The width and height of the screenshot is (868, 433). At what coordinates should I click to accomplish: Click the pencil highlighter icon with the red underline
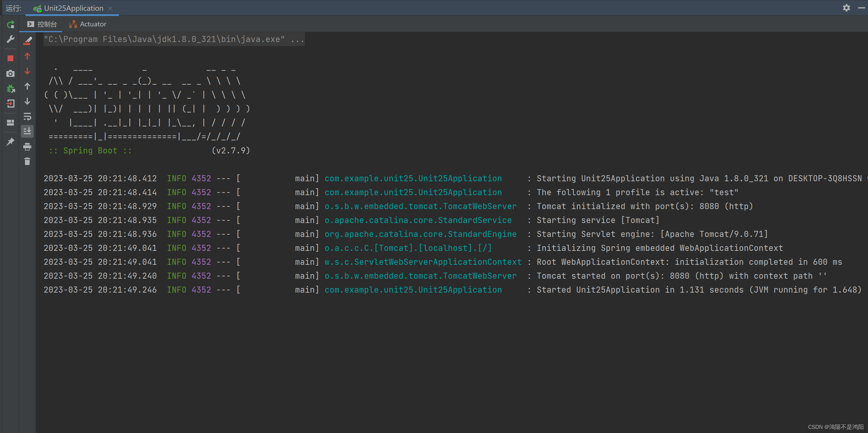[27, 41]
